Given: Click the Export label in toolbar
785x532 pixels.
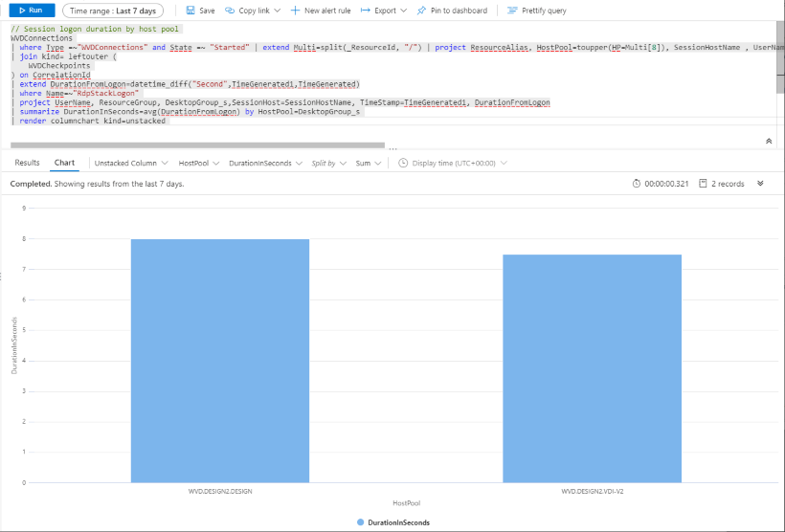Looking at the screenshot, I should click(x=385, y=11).
